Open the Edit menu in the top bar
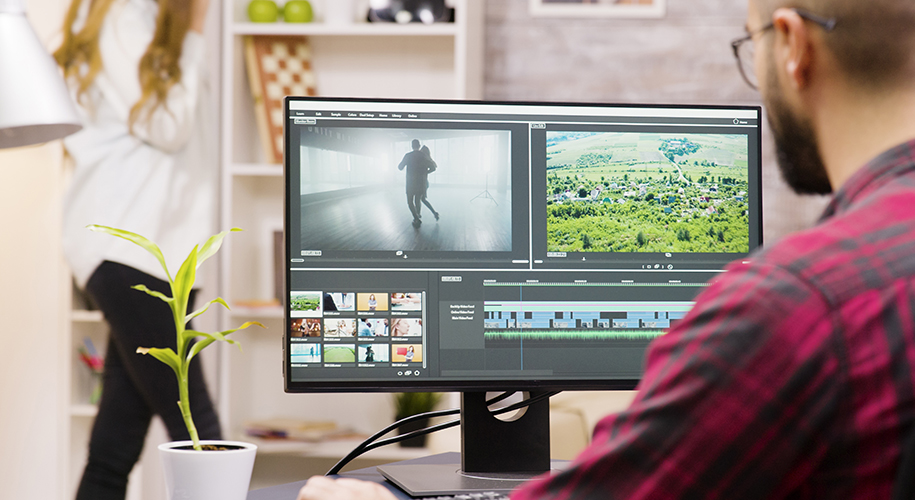 (319, 114)
